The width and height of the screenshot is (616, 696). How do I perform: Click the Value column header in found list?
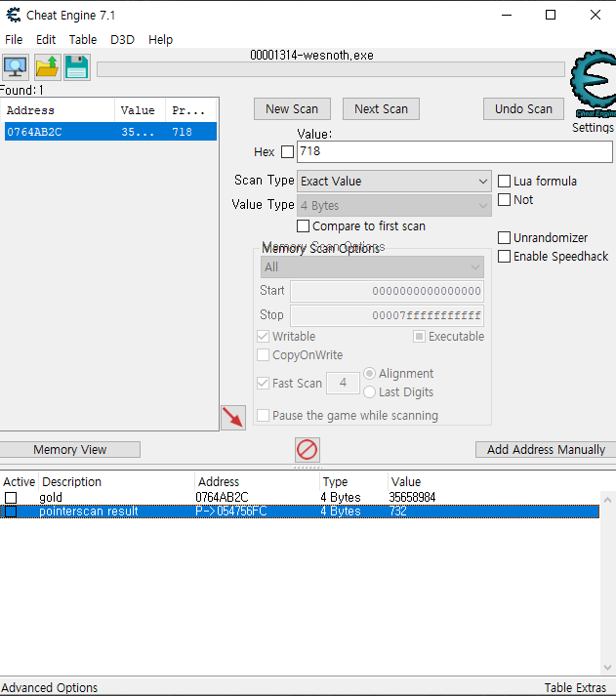coord(140,110)
